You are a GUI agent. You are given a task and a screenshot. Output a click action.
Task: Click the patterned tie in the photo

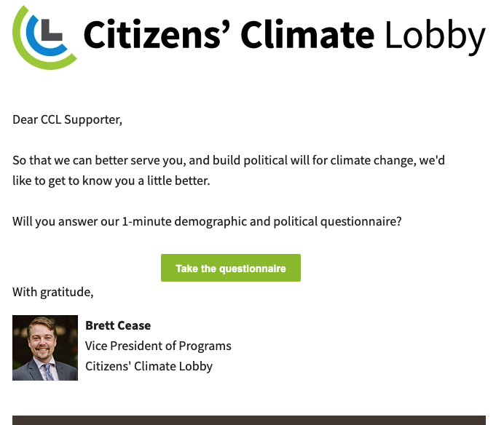click(x=47, y=372)
